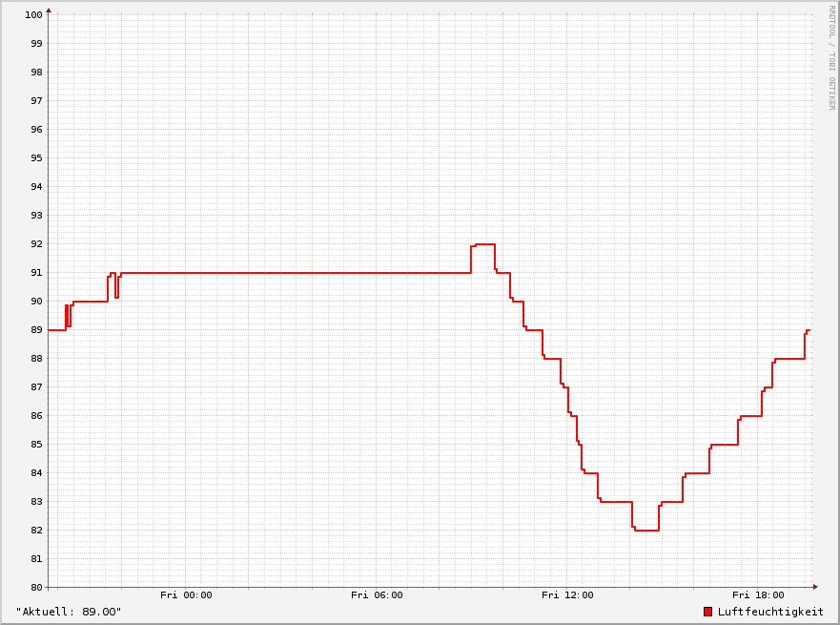Click the 100 y-axis label
This screenshot has height=625, width=840.
point(33,15)
